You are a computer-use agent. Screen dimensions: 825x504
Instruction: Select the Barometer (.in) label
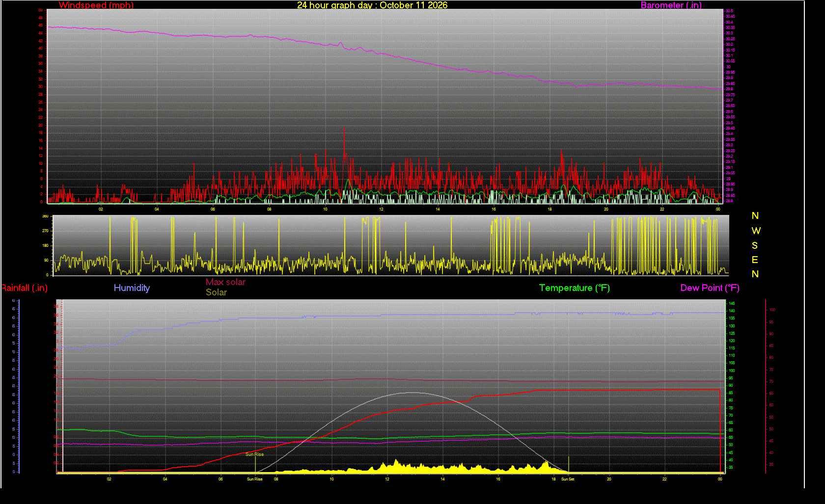click(671, 5)
